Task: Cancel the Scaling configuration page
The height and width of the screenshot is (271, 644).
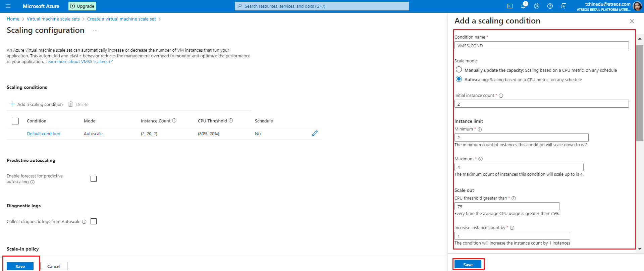Action: click(54, 266)
